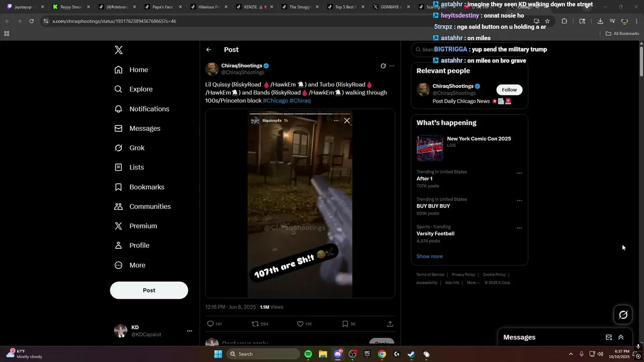Open more options for BUY BUY BUY trend
Image resolution: width=644 pixels, height=362 pixels.
click(519, 201)
